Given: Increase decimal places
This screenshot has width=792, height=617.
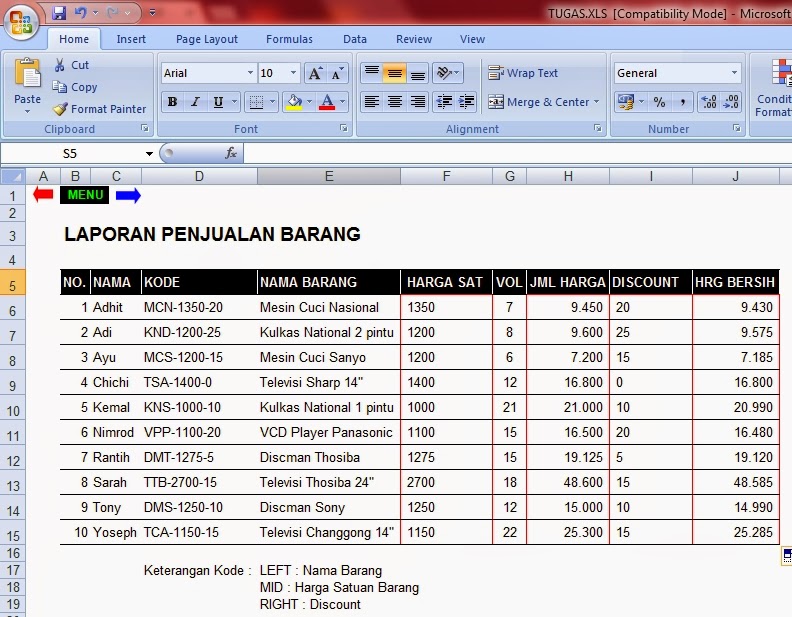Looking at the screenshot, I should [709, 102].
